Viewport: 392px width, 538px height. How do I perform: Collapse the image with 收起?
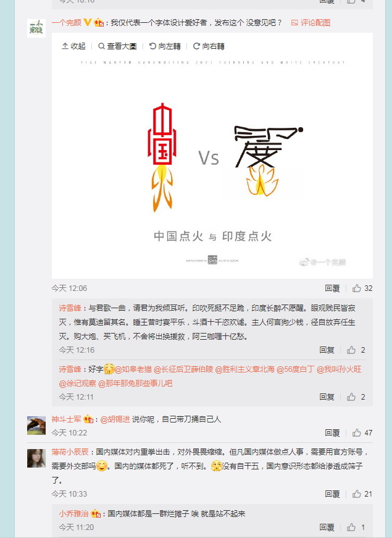(73, 46)
